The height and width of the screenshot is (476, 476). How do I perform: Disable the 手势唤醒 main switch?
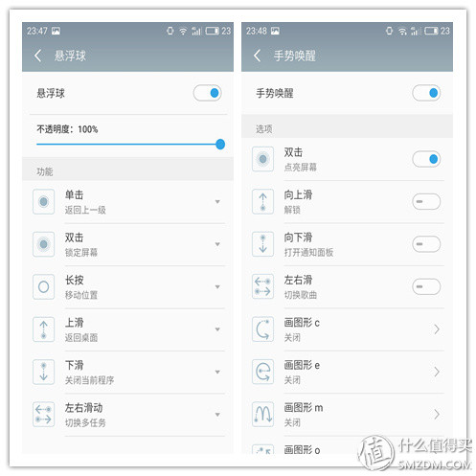click(426, 93)
